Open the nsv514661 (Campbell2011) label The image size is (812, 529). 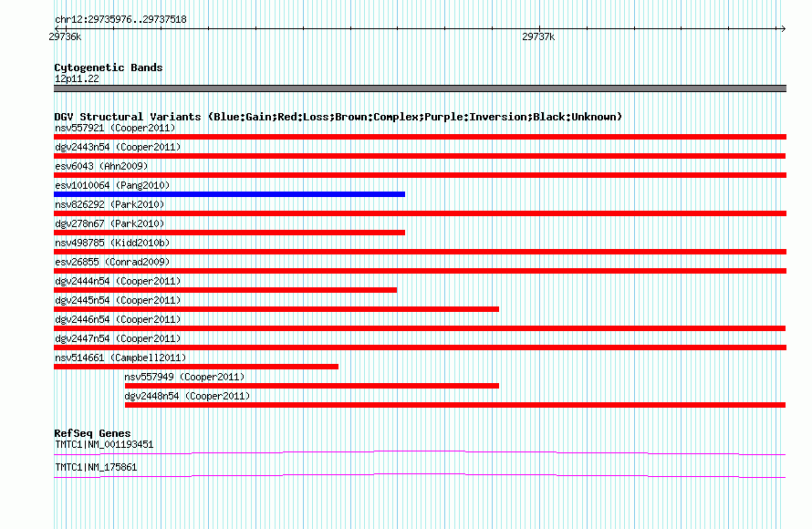(120, 358)
